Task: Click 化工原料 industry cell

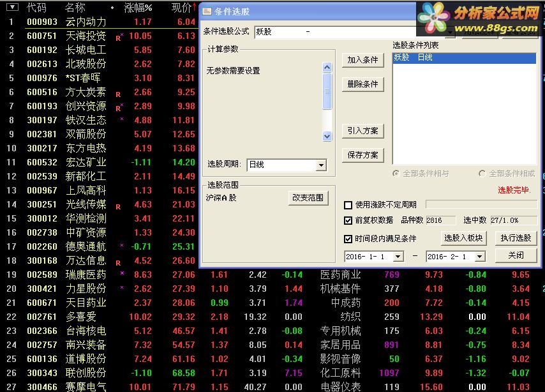Action: click(x=340, y=373)
